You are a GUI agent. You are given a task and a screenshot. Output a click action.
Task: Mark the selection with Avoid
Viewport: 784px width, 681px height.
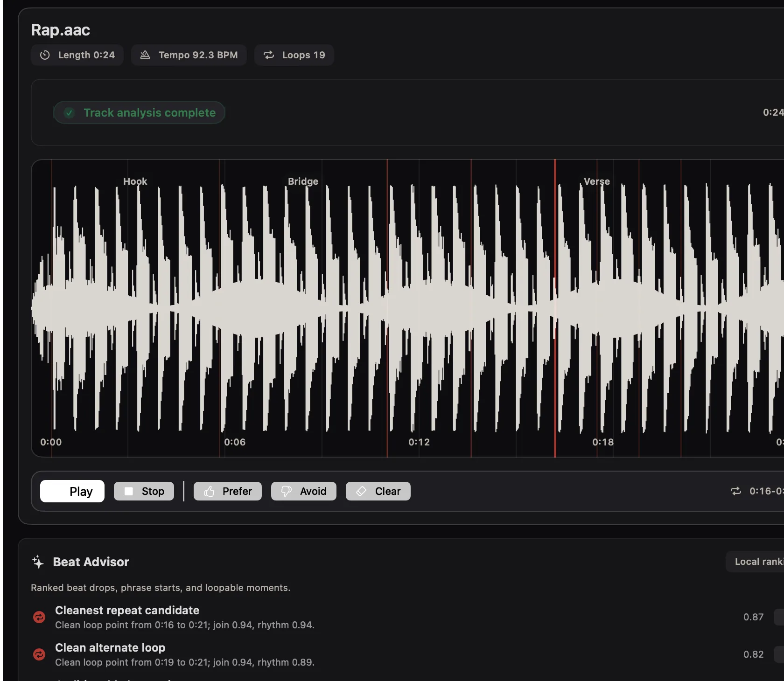[304, 491]
